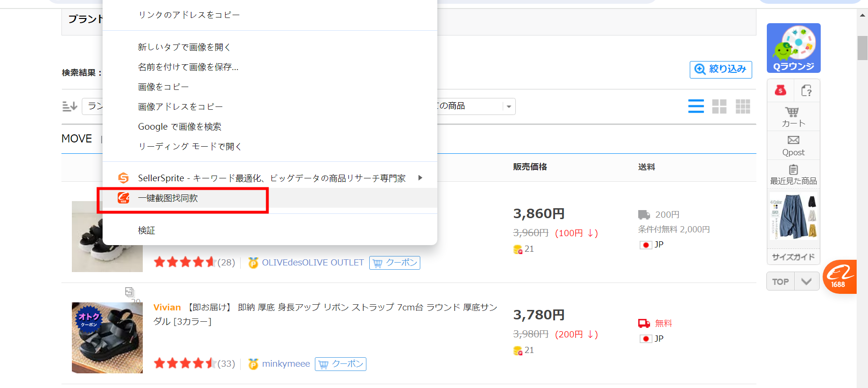Image resolution: width=868 pixels, height=388 pixels.
Task: Open サイズガイド link in sidebar
Action: point(793,257)
